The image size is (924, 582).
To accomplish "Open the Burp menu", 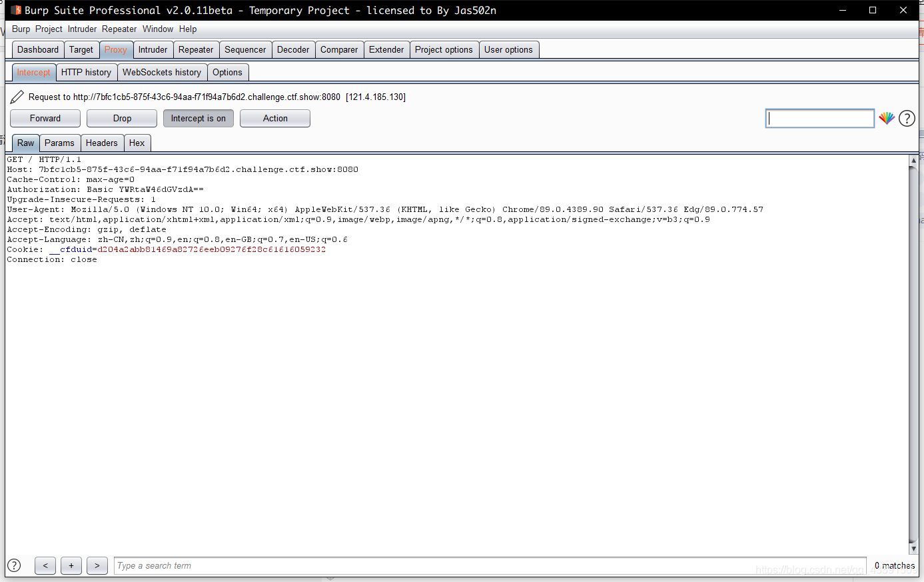I will tap(21, 29).
